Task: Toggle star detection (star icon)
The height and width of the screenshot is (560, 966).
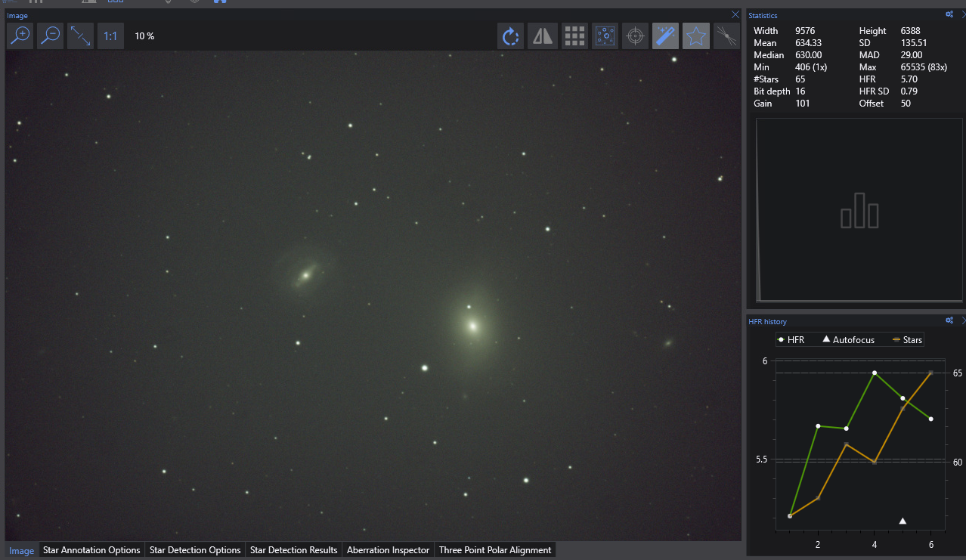Action: (x=696, y=36)
